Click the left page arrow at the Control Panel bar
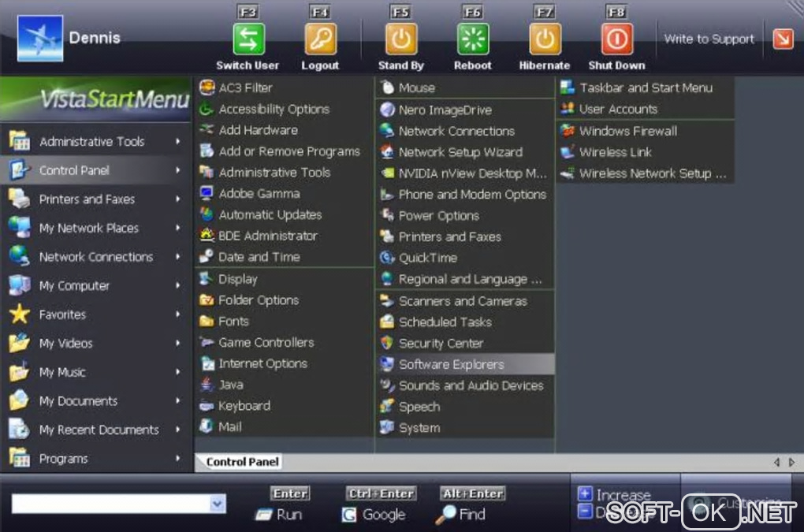 (777, 463)
